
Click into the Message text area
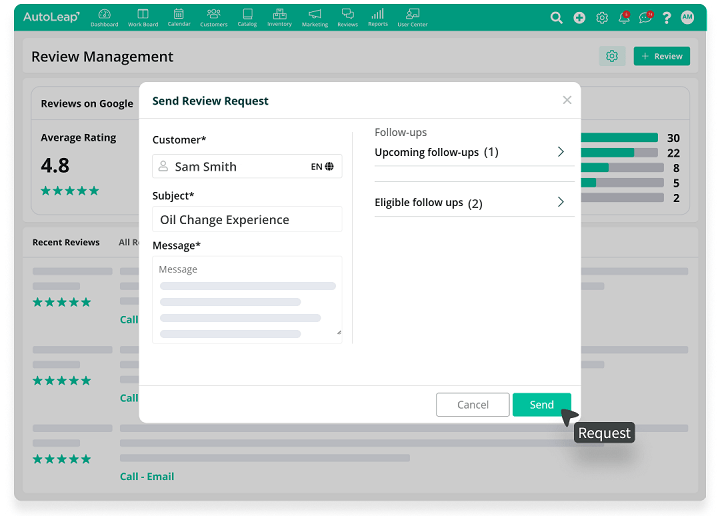(x=247, y=300)
